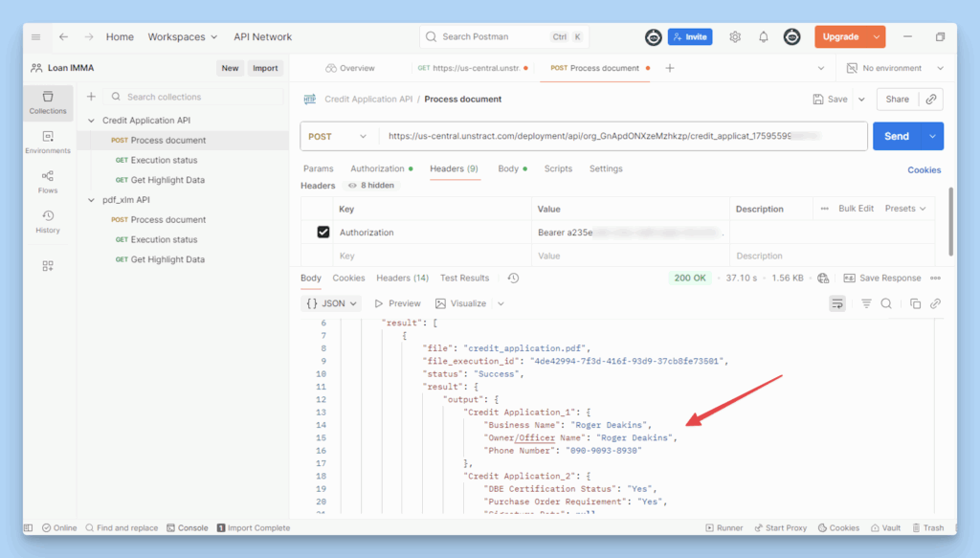Screen dimensions: 980x558
Task: Copy response using the copy icon
Action: coord(915,303)
